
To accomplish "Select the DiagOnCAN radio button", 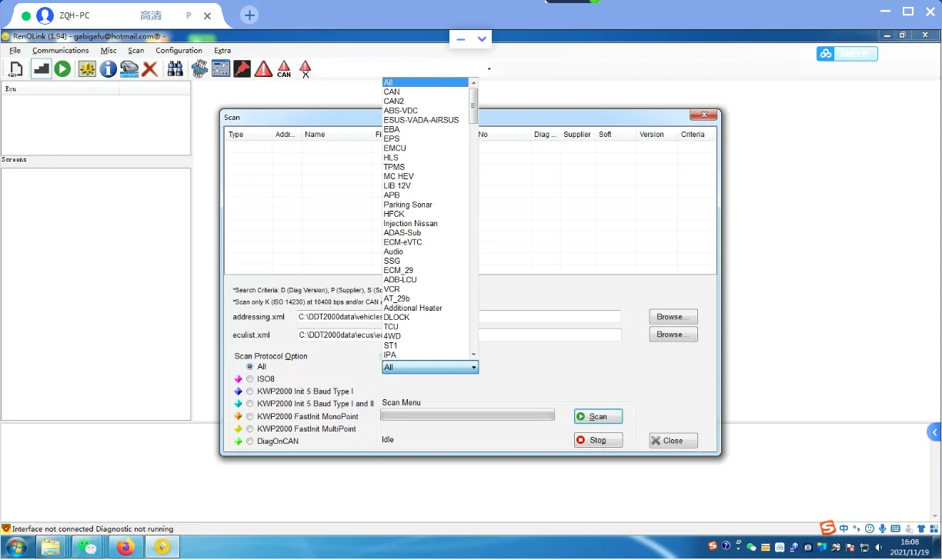I will point(250,442).
